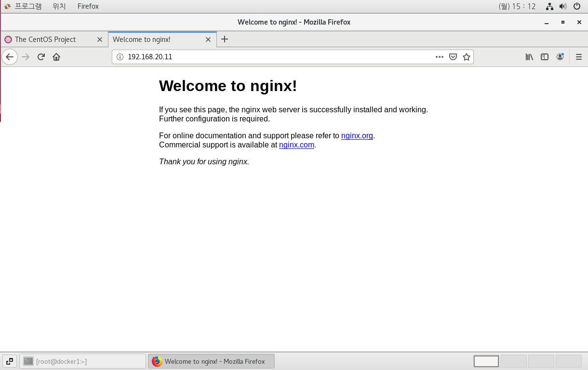588x370 pixels.
Task: Open the Firefox home page
Action: click(x=56, y=57)
